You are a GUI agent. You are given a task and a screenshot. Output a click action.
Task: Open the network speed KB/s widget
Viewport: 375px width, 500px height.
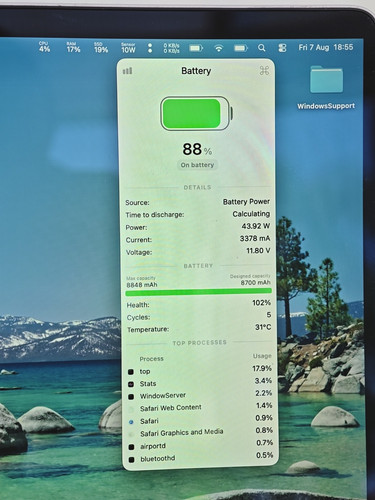(x=171, y=48)
